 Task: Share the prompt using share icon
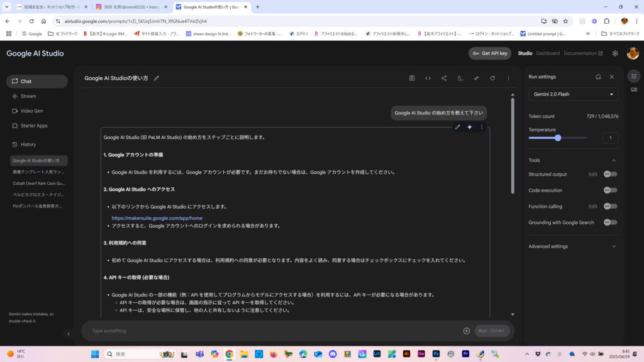pos(444,78)
